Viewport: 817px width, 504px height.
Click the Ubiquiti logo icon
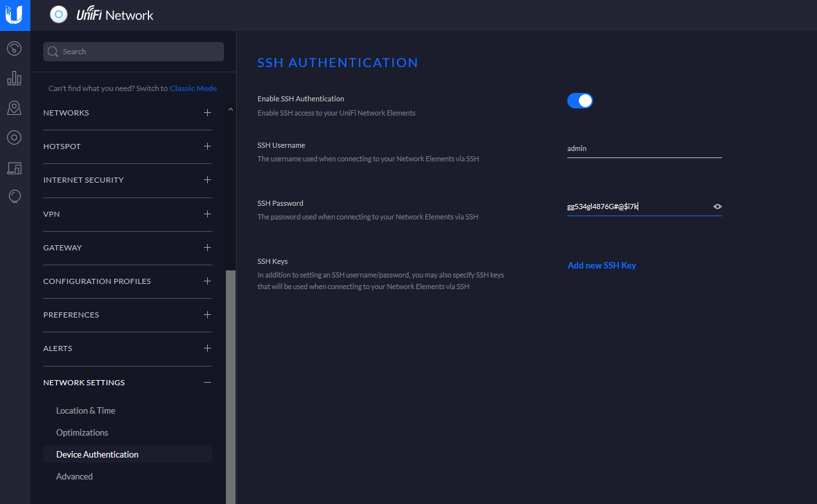tap(14, 15)
